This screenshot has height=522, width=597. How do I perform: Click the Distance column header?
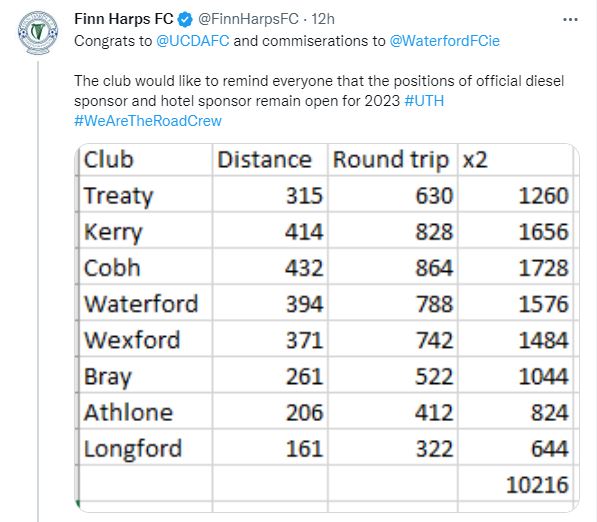(264, 160)
